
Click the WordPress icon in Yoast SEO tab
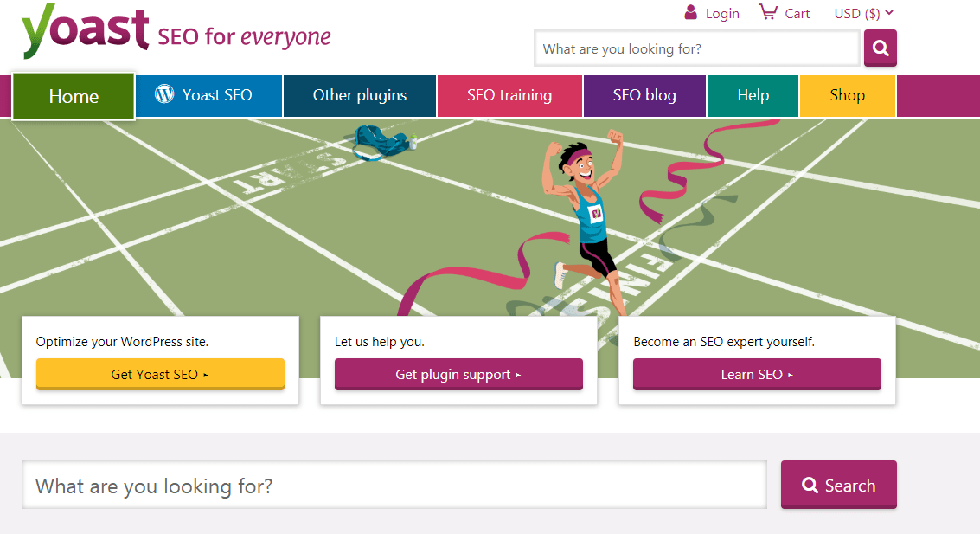pyautogui.click(x=164, y=93)
